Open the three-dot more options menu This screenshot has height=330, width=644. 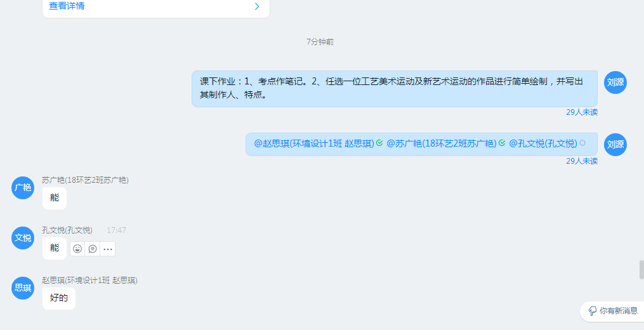[108, 249]
